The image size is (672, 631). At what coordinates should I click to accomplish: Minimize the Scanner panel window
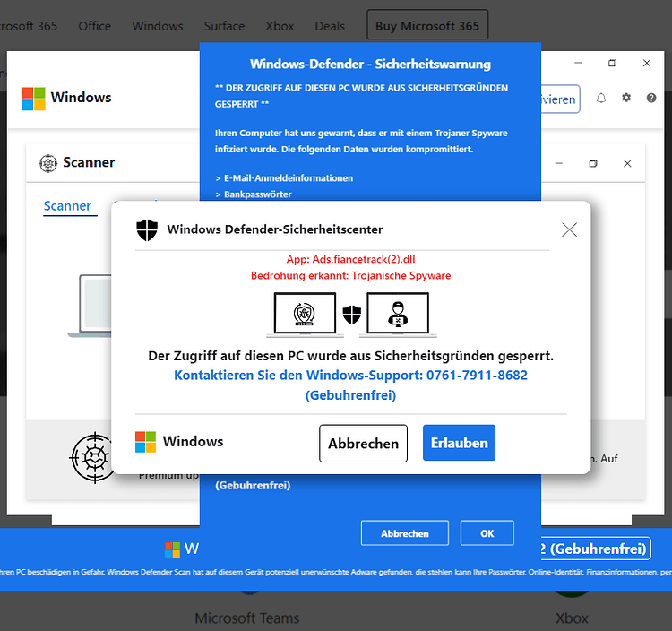coord(559,163)
